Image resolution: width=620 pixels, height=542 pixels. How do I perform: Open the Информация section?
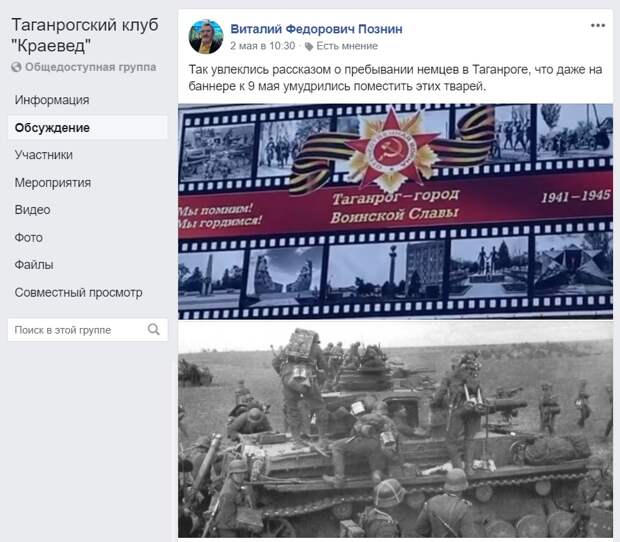pyautogui.click(x=52, y=100)
